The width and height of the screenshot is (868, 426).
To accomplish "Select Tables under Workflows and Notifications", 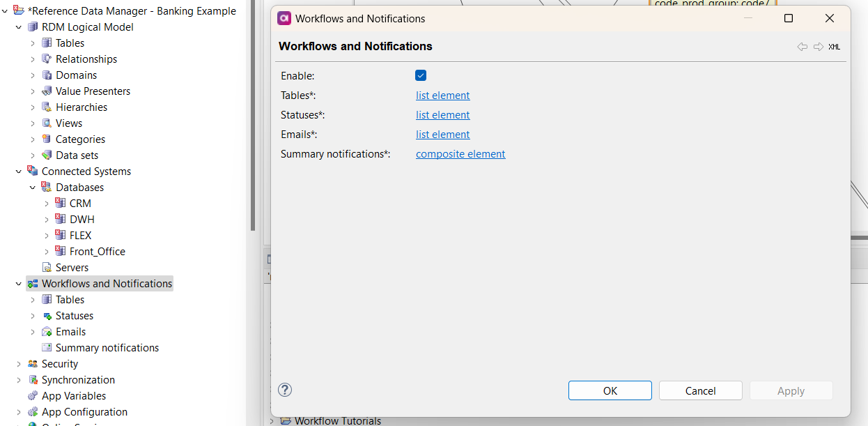I will [x=70, y=299].
